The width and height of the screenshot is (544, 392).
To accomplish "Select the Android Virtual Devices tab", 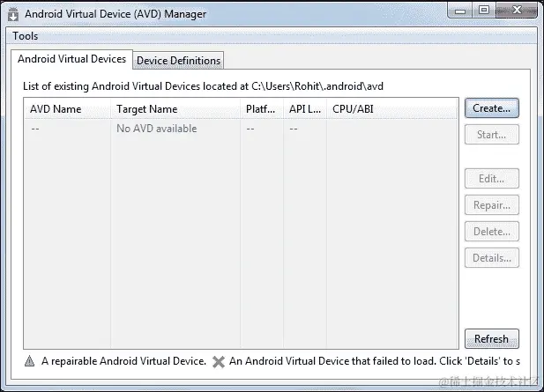I will coord(71,59).
